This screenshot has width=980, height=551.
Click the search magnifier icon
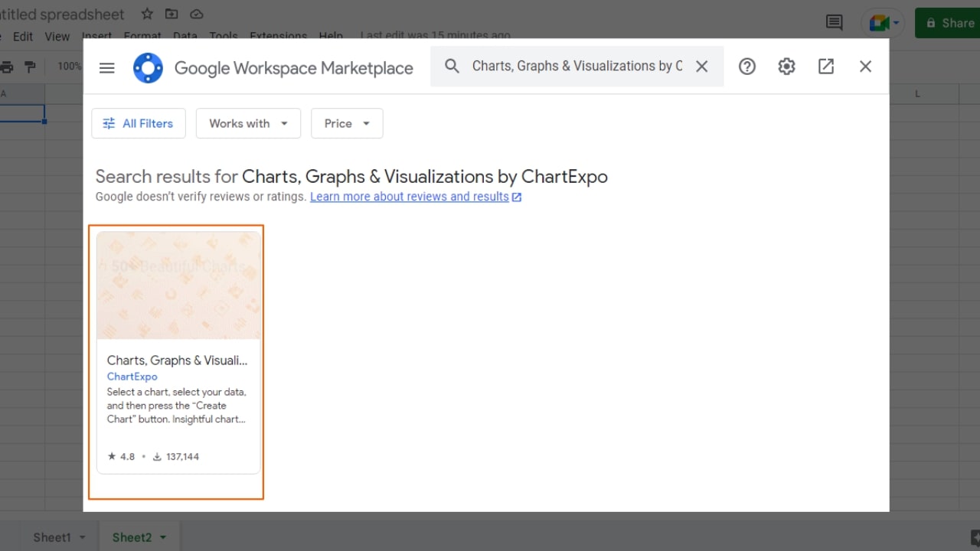pos(452,66)
